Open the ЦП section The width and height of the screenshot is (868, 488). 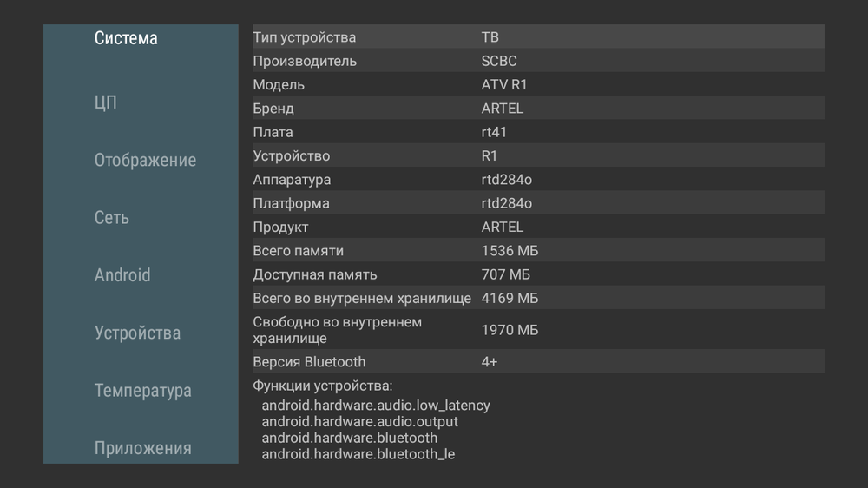point(105,102)
